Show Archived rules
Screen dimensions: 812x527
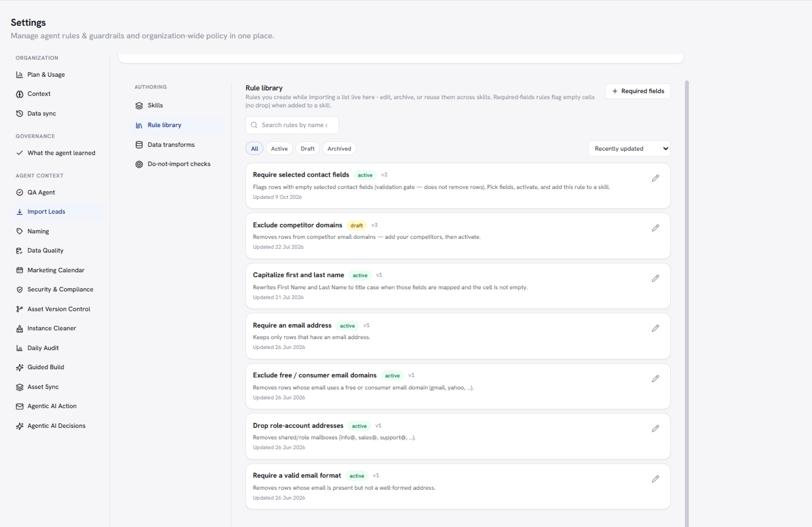coord(339,149)
